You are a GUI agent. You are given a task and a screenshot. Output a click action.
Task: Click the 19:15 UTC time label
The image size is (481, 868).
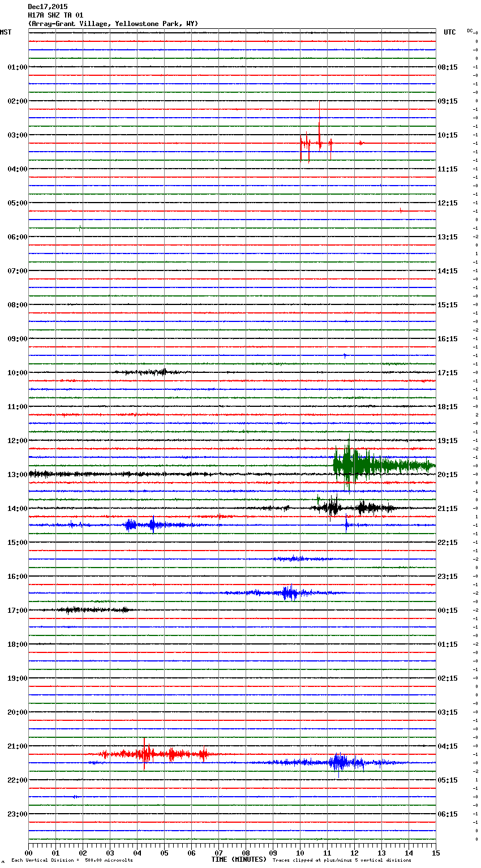point(448,441)
